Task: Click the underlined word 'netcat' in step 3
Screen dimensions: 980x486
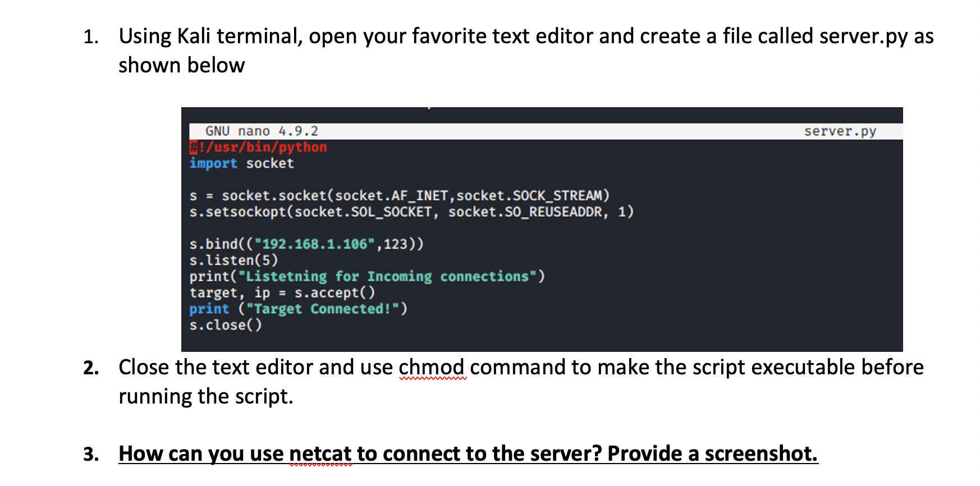Action: [320, 453]
